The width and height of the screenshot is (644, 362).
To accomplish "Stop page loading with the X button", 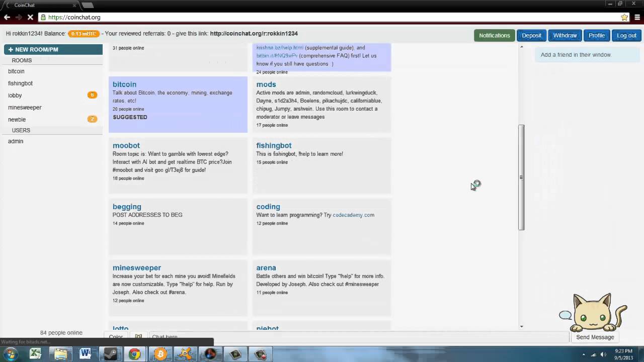I will tap(30, 17).
